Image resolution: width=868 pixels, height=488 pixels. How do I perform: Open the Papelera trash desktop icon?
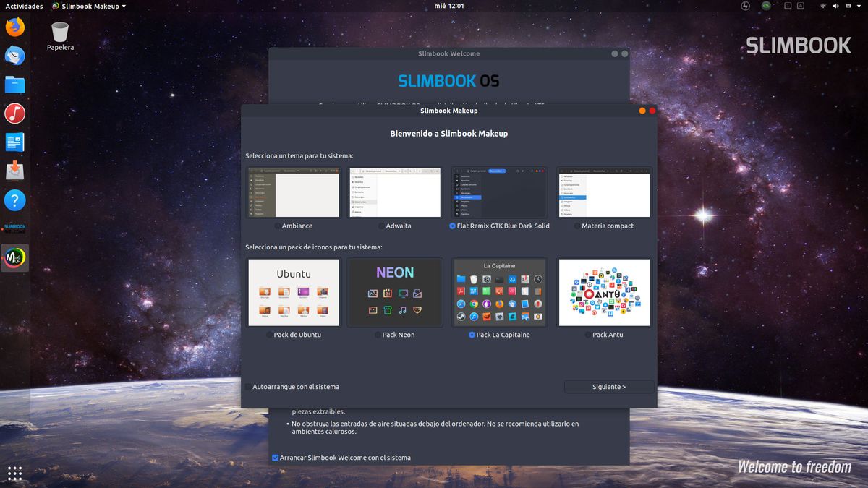60,33
